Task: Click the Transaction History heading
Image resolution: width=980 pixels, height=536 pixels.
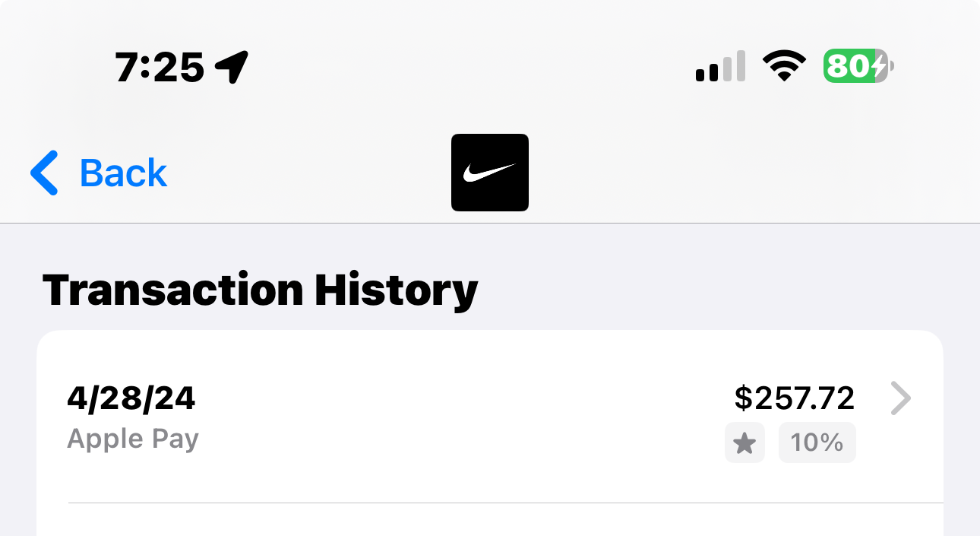Action: (x=260, y=290)
